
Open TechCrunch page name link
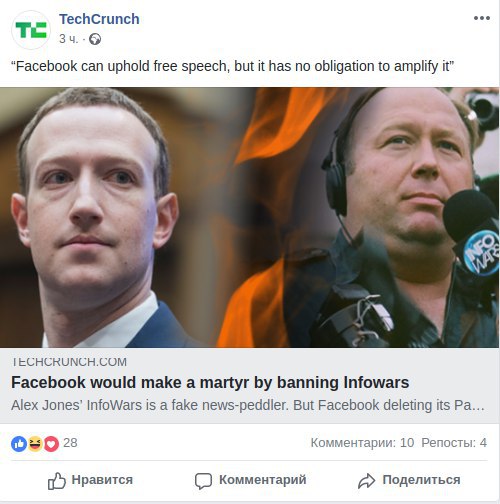tap(99, 19)
